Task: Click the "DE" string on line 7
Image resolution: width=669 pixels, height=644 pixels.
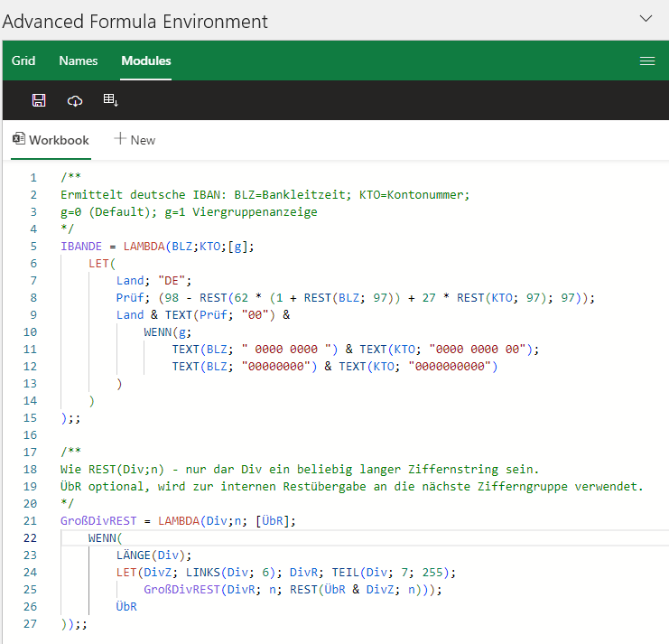Action: [172, 280]
